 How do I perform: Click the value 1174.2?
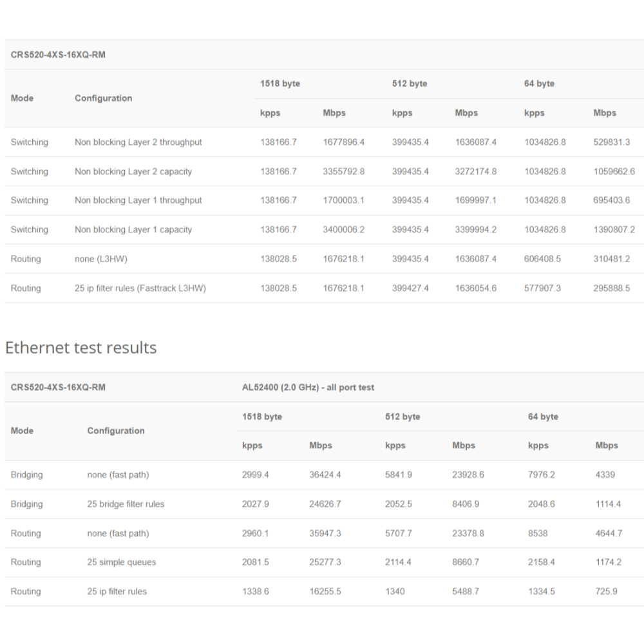[x=609, y=562]
